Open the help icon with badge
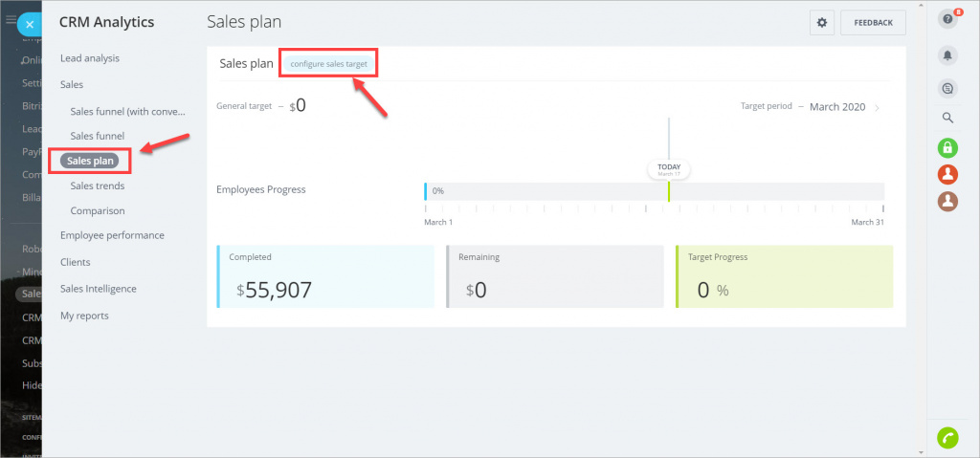 click(x=948, y=19)
